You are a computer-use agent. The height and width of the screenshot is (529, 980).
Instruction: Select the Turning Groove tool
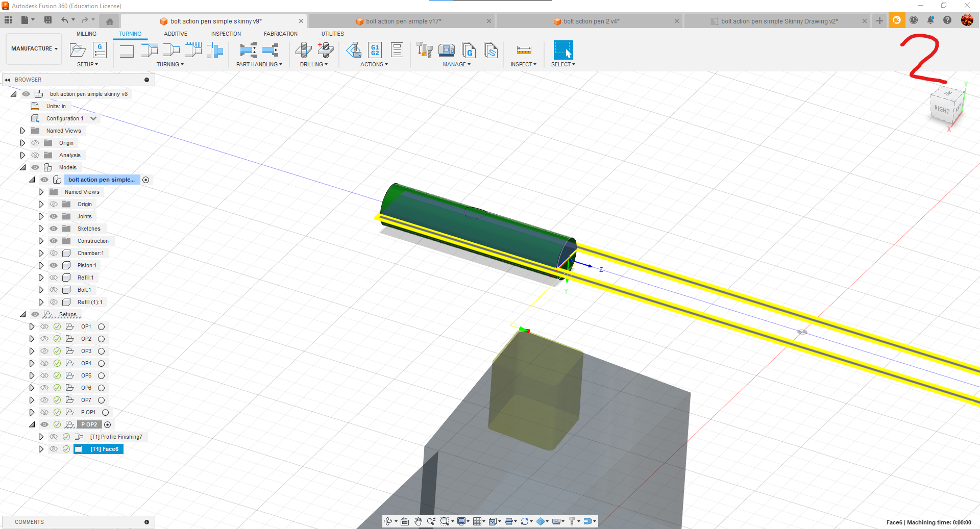[193, 50]
